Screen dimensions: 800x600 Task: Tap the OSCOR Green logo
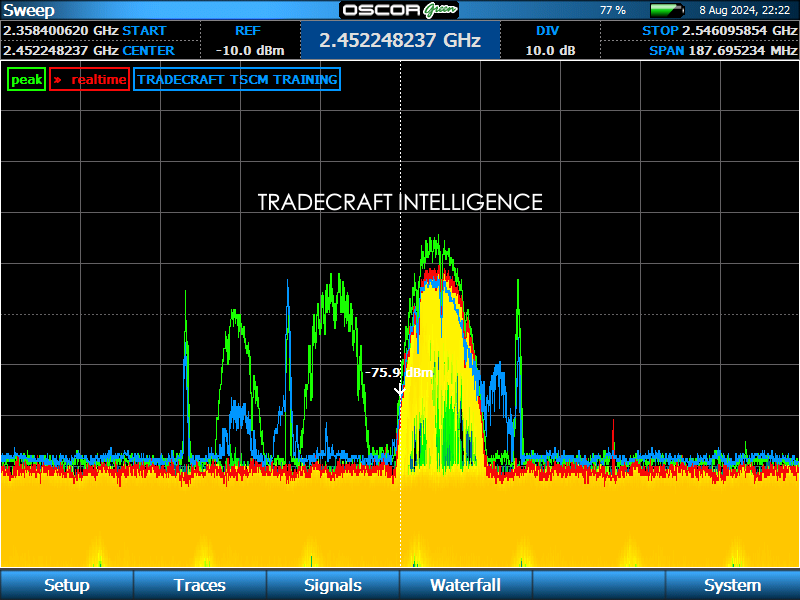point(399,10)
